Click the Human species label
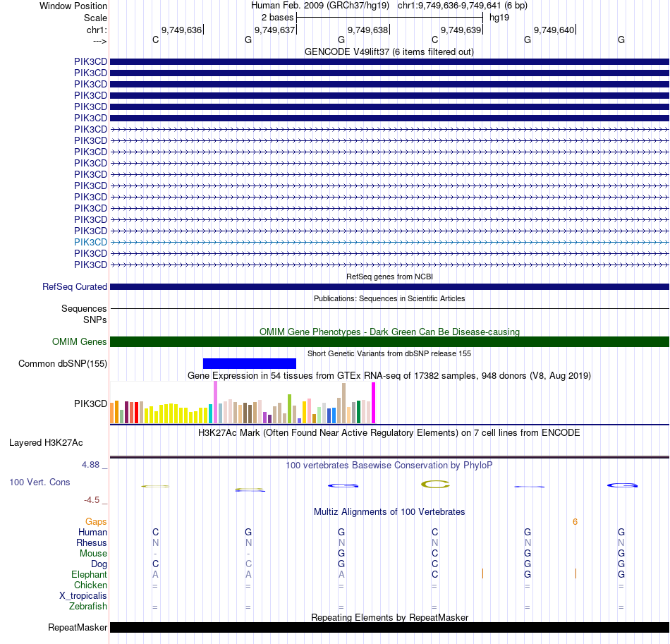The height and width of the screenshot is (644, 670). pos(92,533)
